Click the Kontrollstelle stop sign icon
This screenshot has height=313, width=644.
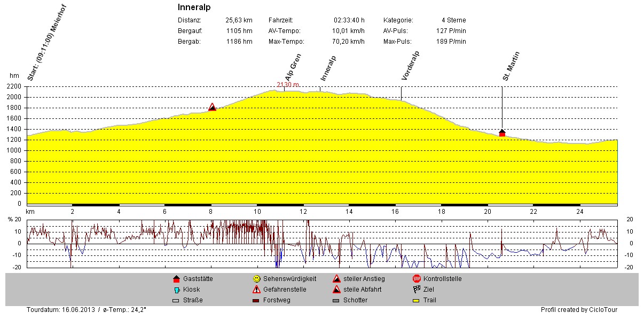(417, 279)
